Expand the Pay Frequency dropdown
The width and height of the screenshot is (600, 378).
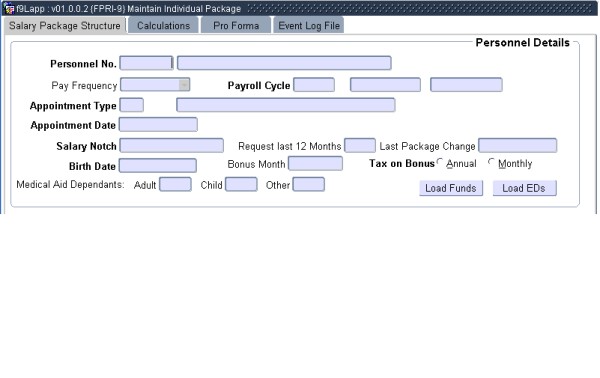point(184,85)
